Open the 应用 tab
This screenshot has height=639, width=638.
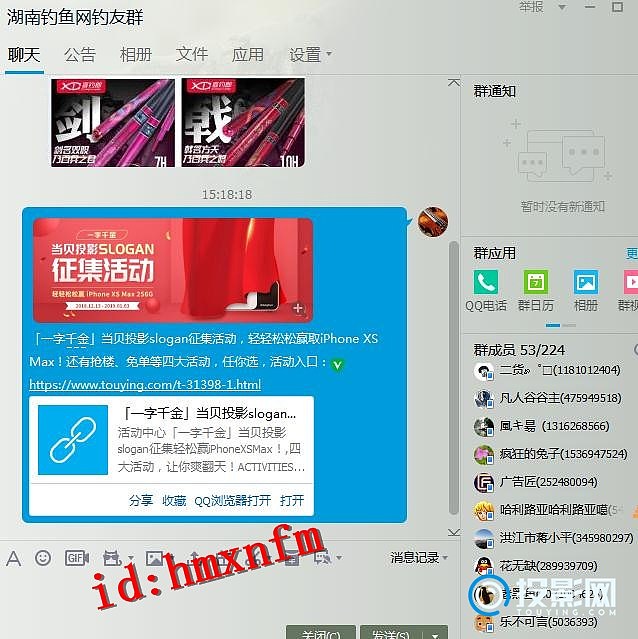click(248, 55)
